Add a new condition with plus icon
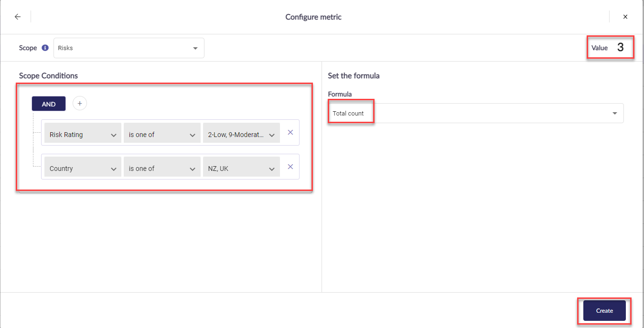Image resolution: width=644 pixels, height=328 pixels. [80, 103]
